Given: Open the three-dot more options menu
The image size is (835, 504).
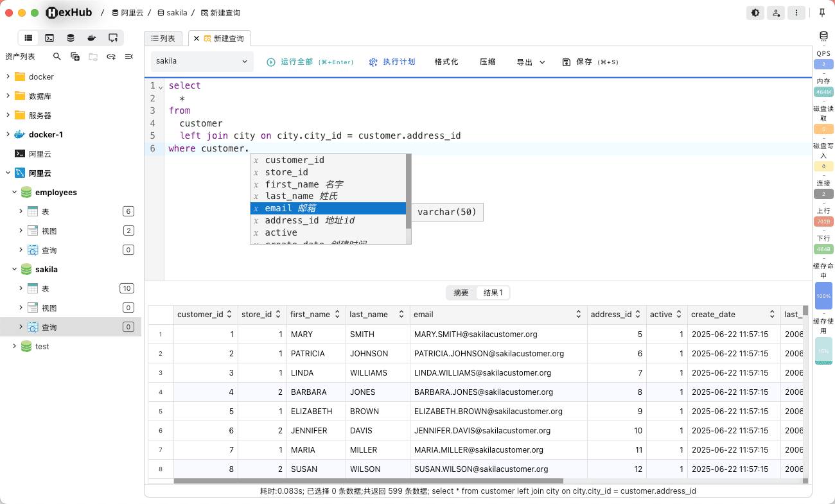Looking at the screenshot, I should click(796, 13).
